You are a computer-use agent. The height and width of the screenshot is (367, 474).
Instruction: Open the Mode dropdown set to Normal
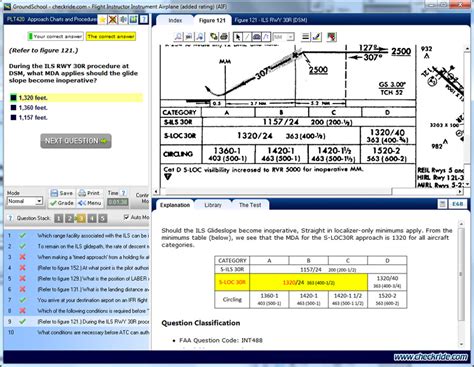[x=25, y=201]
